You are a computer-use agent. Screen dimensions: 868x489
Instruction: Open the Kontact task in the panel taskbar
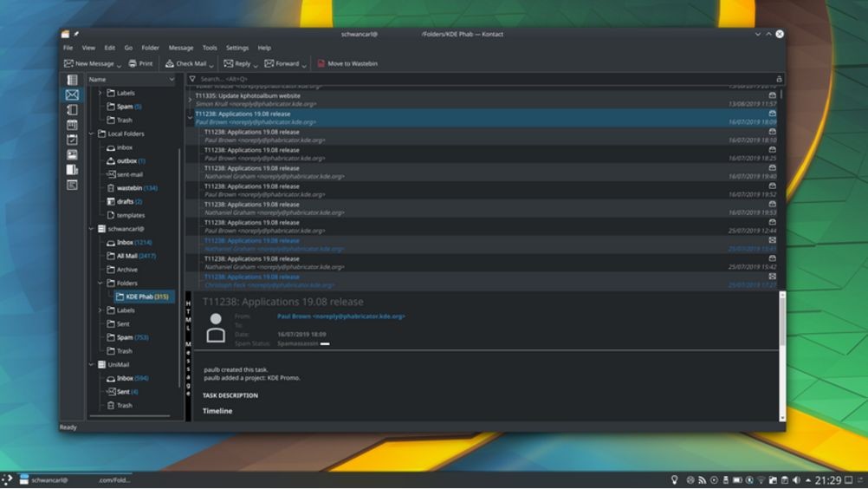tap(74, 480)
